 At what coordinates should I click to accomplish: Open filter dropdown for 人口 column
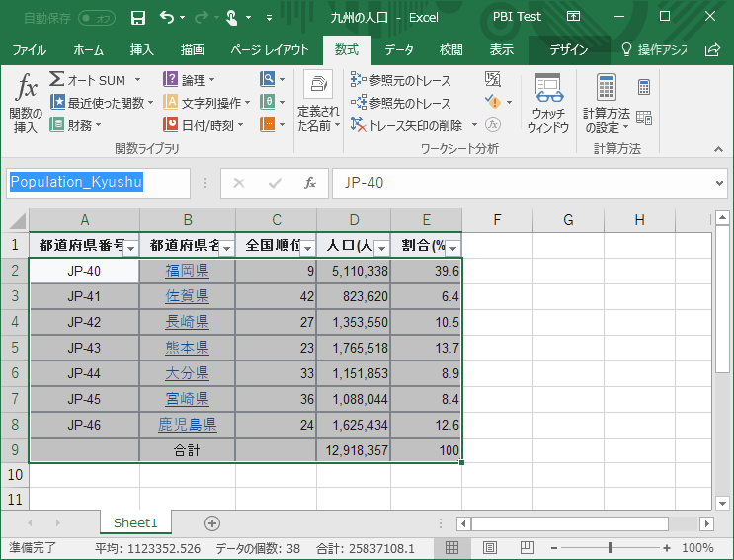381,248
